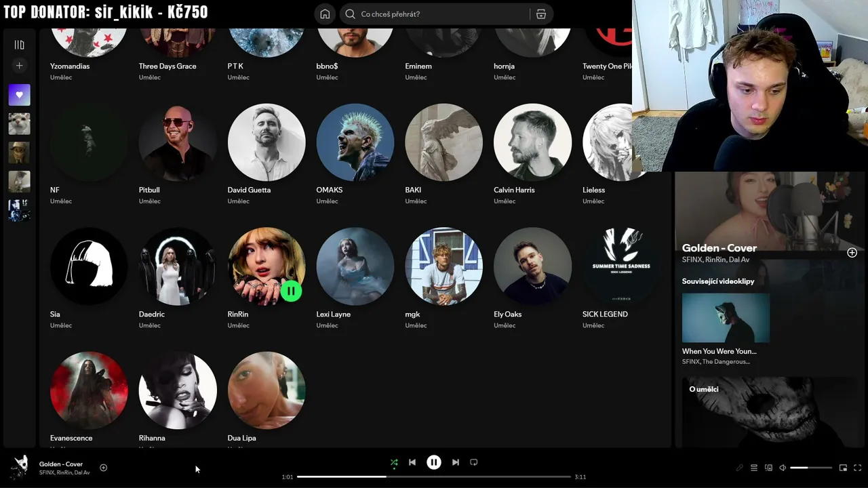
Task: Open Daedric artist profile picture
Action: click(178, 266)
